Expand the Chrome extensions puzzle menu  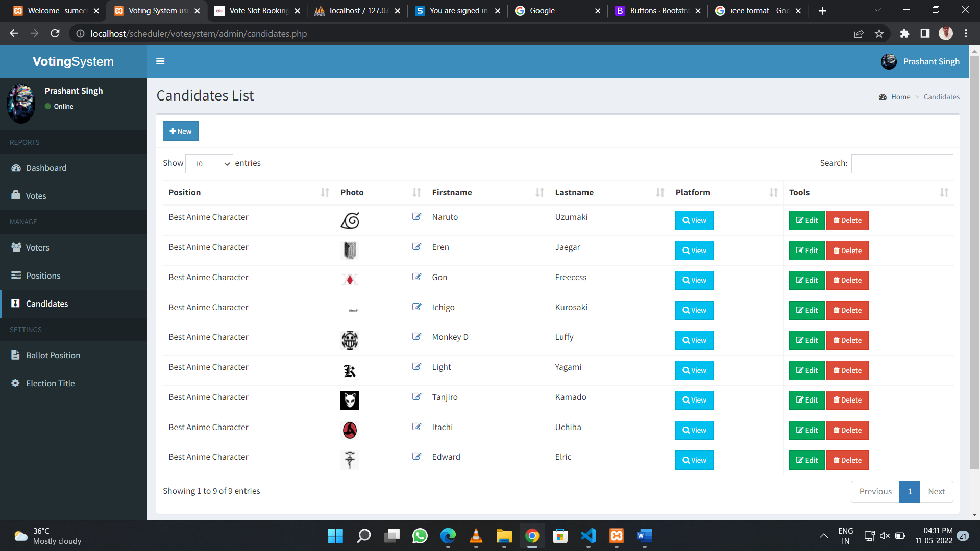tap(904, 33)
